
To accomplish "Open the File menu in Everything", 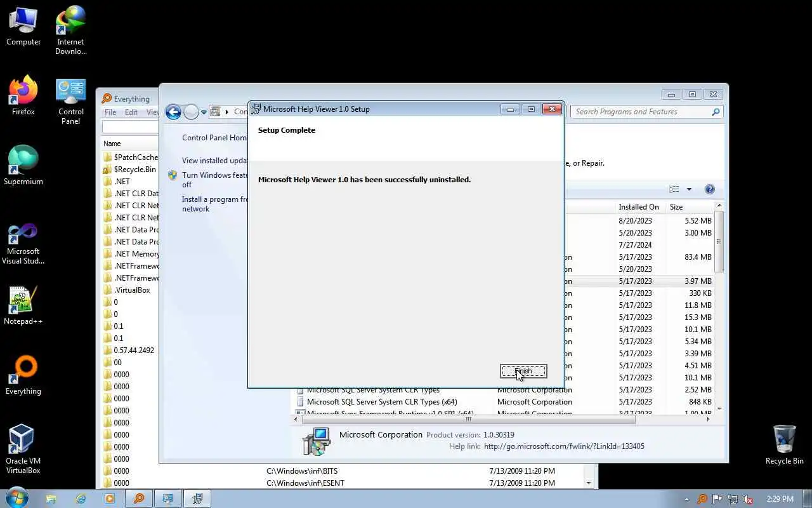I will point(110,112).
